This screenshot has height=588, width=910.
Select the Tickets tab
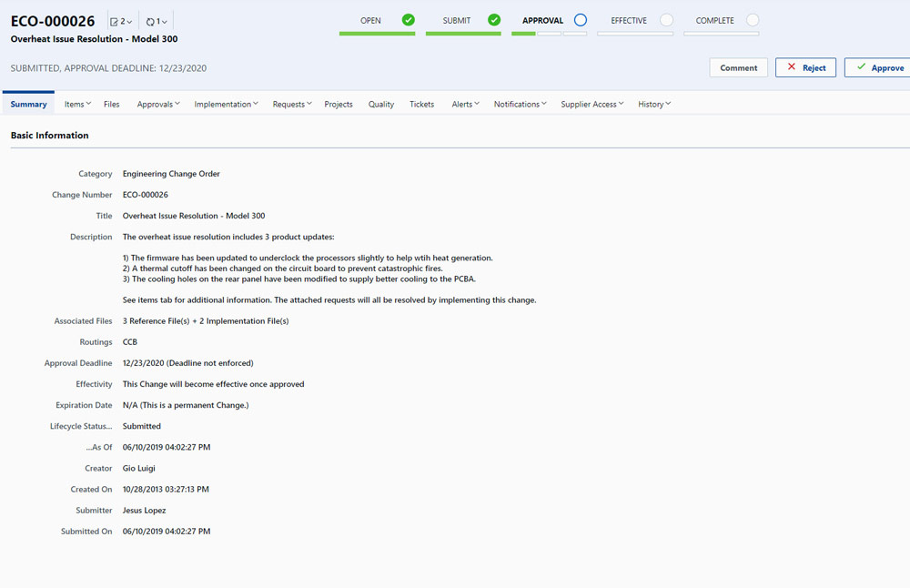coord(421,104)
